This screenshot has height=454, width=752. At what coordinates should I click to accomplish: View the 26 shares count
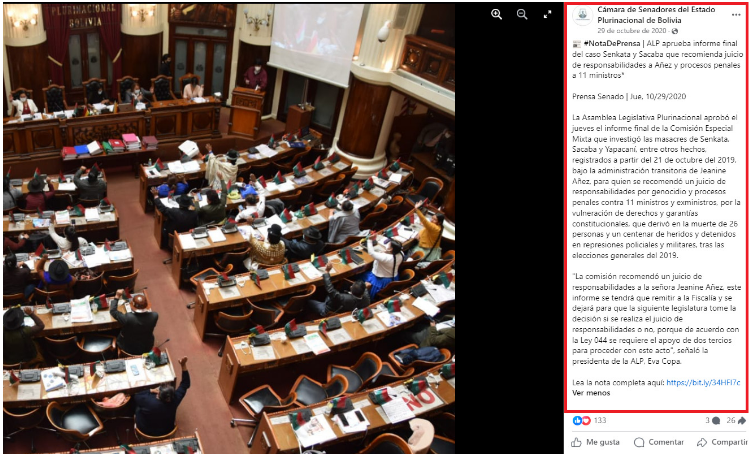tap(735, 420)
